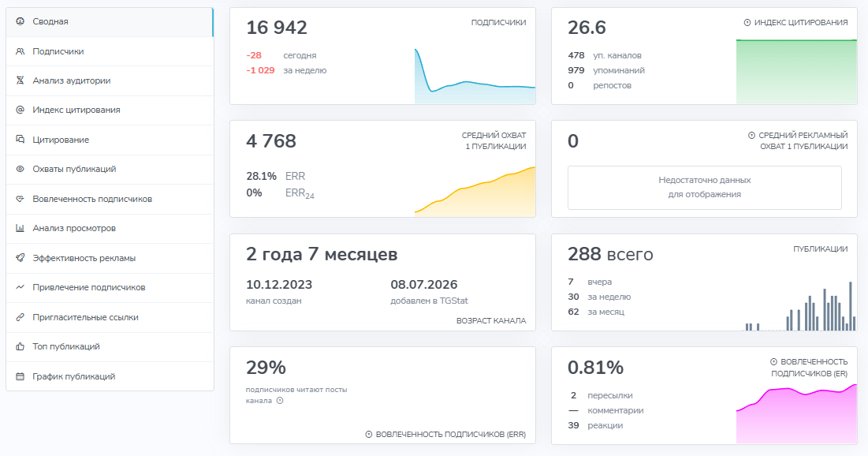Screen dimensions: 868x456
Task: Click the chain link icon for Пригласительные ссылки
Action: [x=20, y=317]
